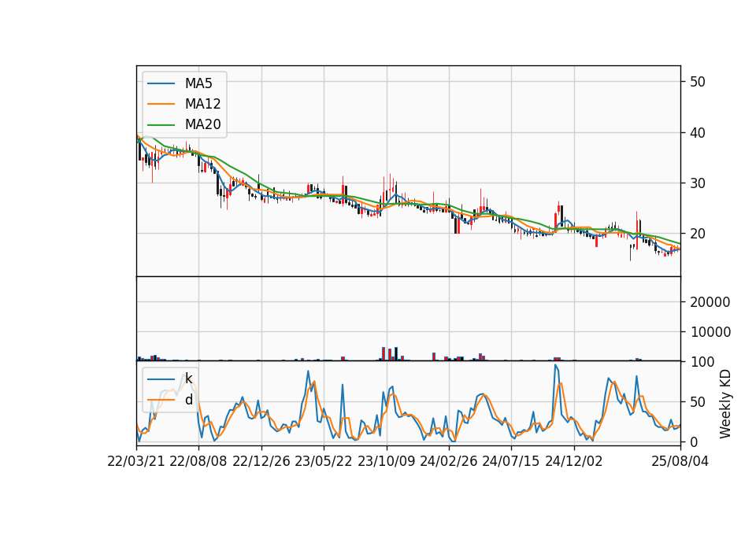
Task: Click the 23/05/22 date tick label
Action: (324, 461)
